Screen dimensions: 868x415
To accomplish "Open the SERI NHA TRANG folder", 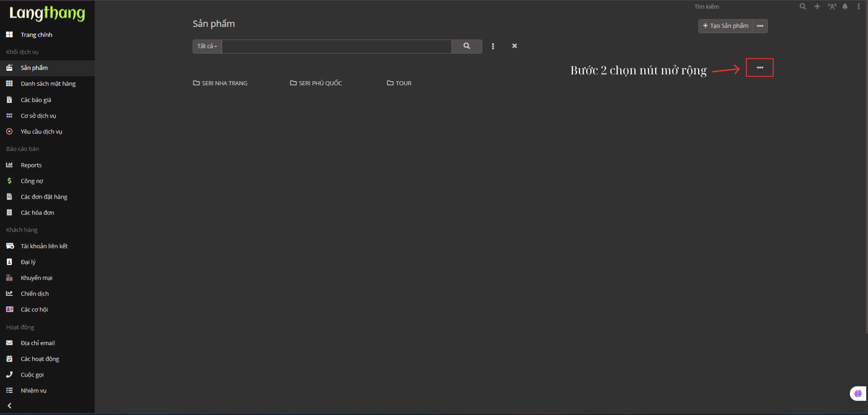I will point(221,83).
